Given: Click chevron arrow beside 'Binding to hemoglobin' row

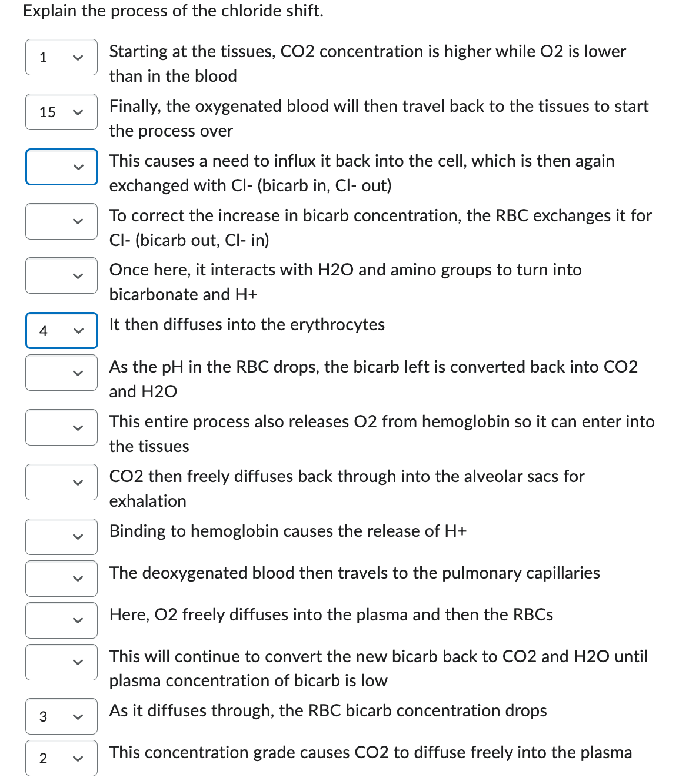Looking at the screenshot, I should pos(78,537).
